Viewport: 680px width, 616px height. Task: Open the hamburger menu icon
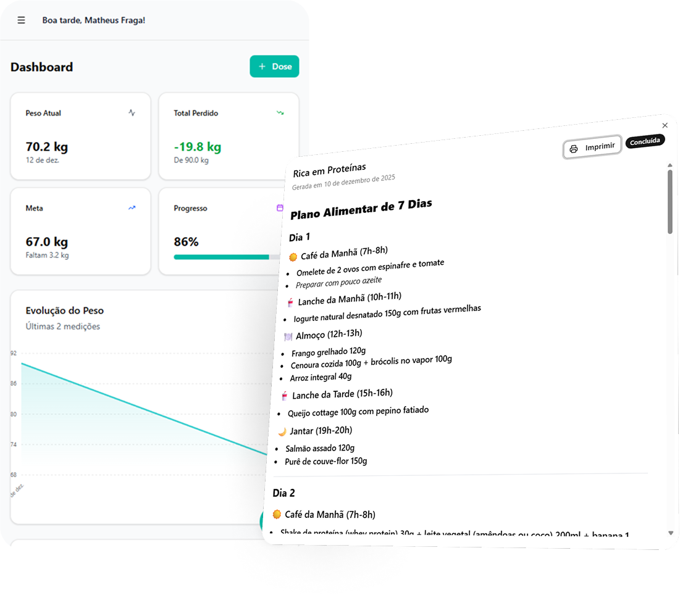pos(21,20)
